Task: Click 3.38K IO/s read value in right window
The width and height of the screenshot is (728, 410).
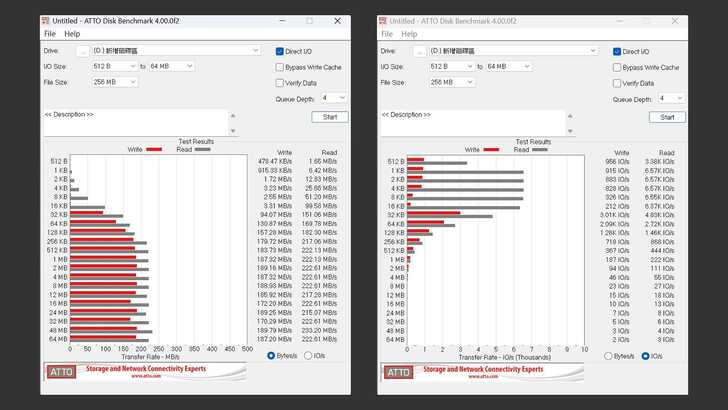Action: click(659, 162)
